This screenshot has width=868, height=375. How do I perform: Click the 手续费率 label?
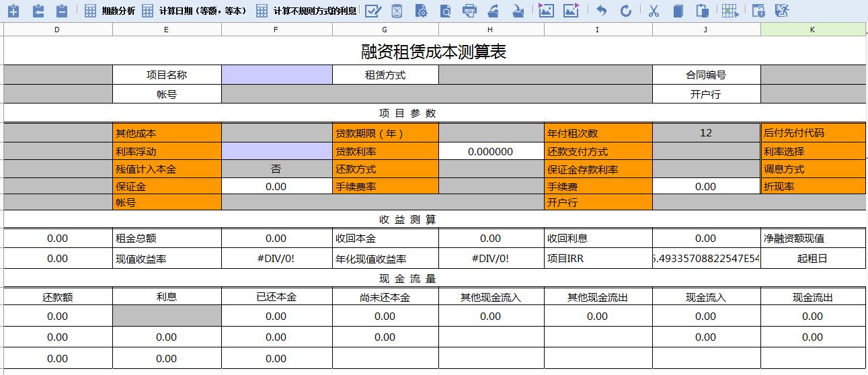[385, 186]
